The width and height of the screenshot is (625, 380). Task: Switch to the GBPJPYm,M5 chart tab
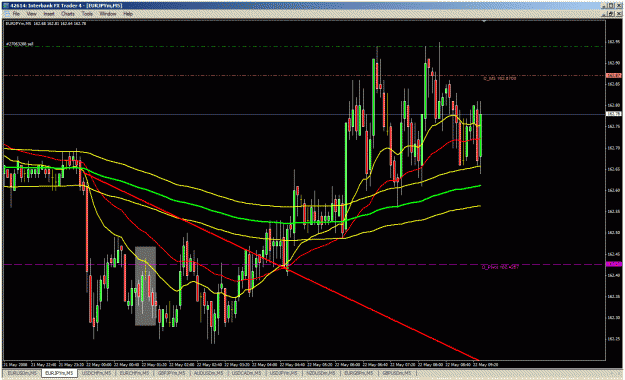[x=171, y=373]
